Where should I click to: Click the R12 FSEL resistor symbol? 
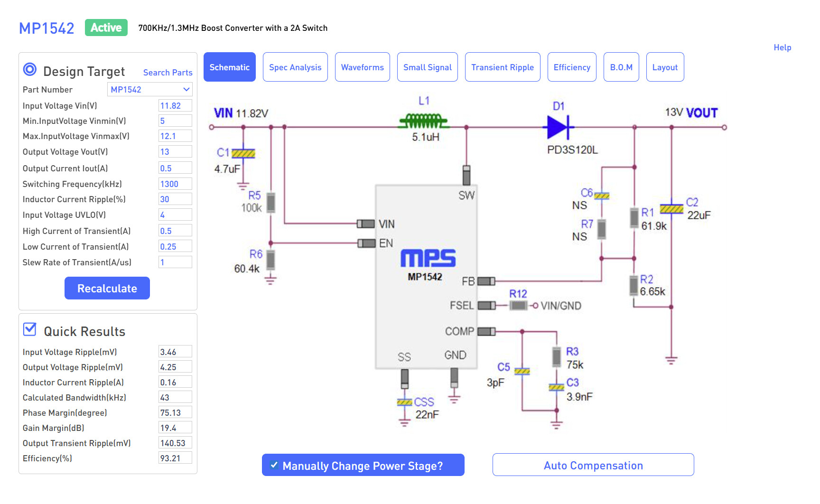tap(518, 306)
